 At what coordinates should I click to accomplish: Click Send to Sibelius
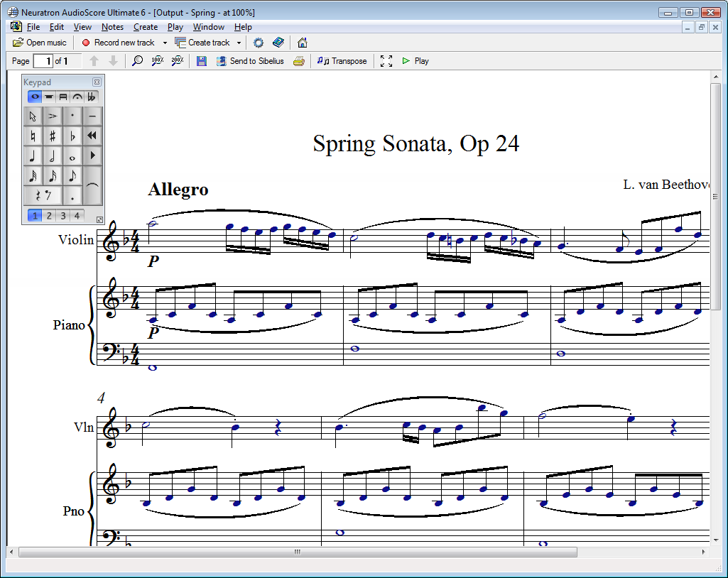pyautogui.click(x=250, y=61)
